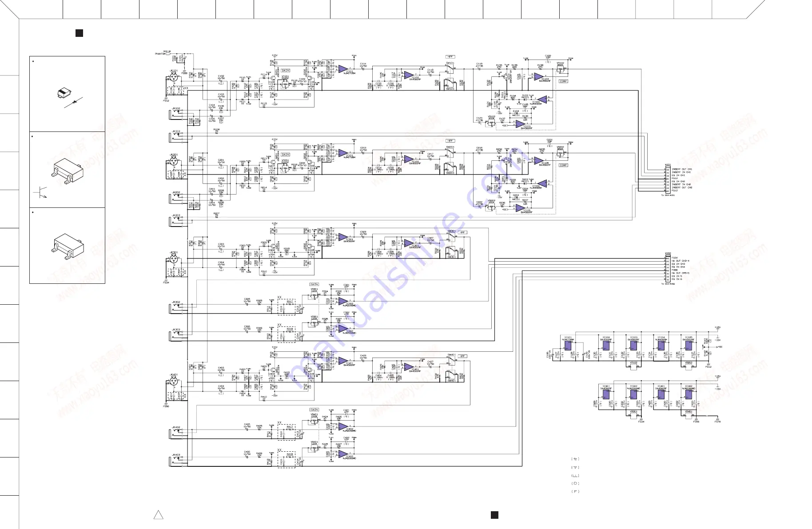This screenshot has height=529, width=812.
Task: Select the JK103 insert jack symbol
Action: click(x=176, y=137)
